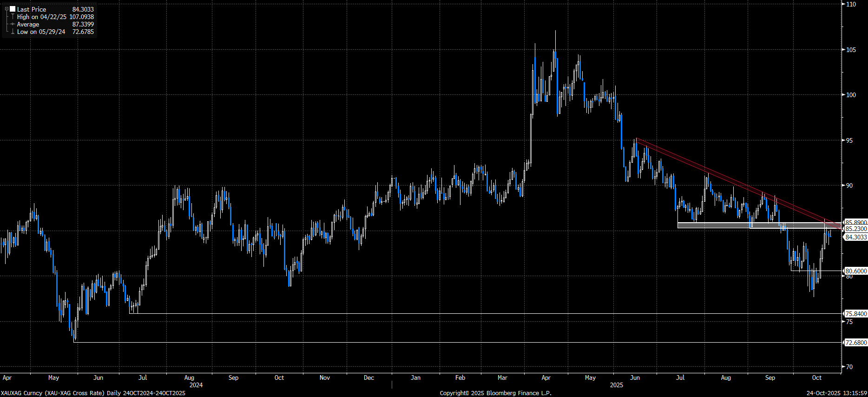Select the 84.3033 last price axis tag
The image size is (868, 397).
[855, 237]
